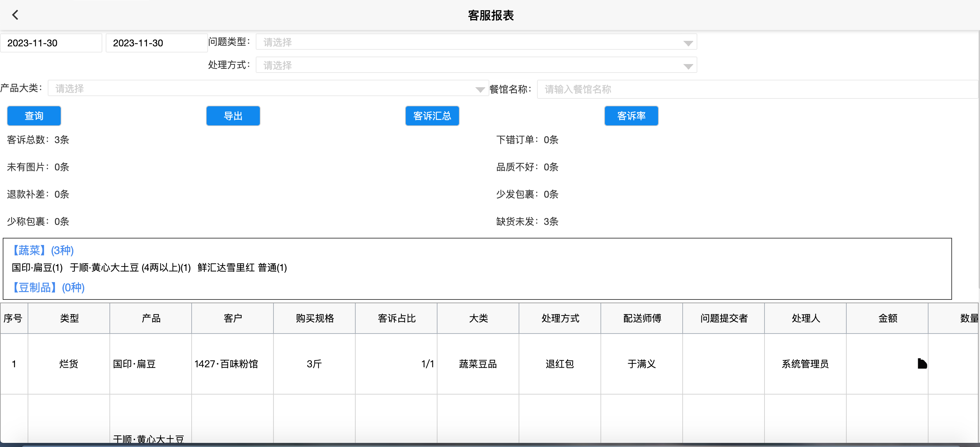
Task: Open the 处理方式 dropdown
Action: (x=476, y=65)
